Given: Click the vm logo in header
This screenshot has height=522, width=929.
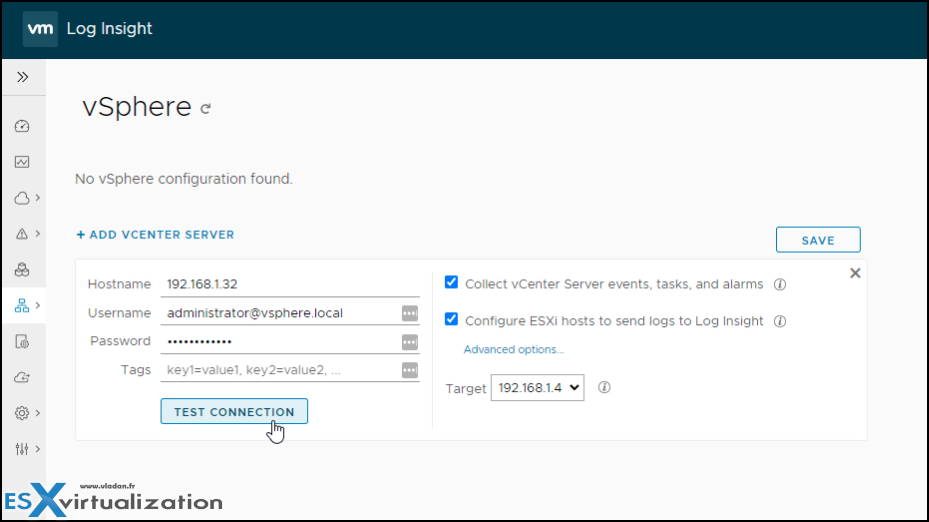Looking at the screenshot, I should 40,28.
